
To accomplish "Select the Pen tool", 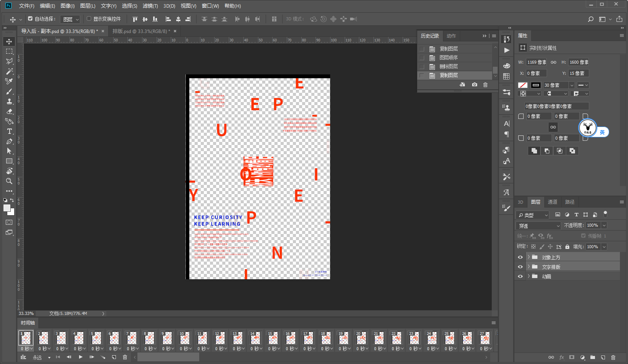I will pyautogui.click(x=9, y=141).
